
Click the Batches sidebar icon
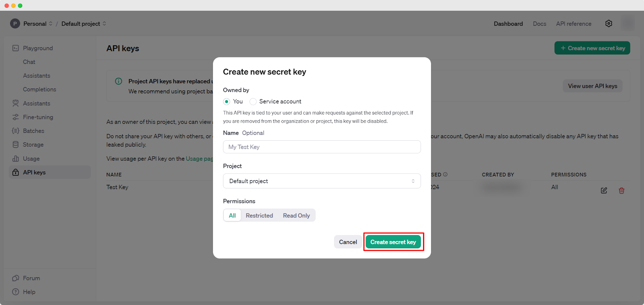click(16, 131)
